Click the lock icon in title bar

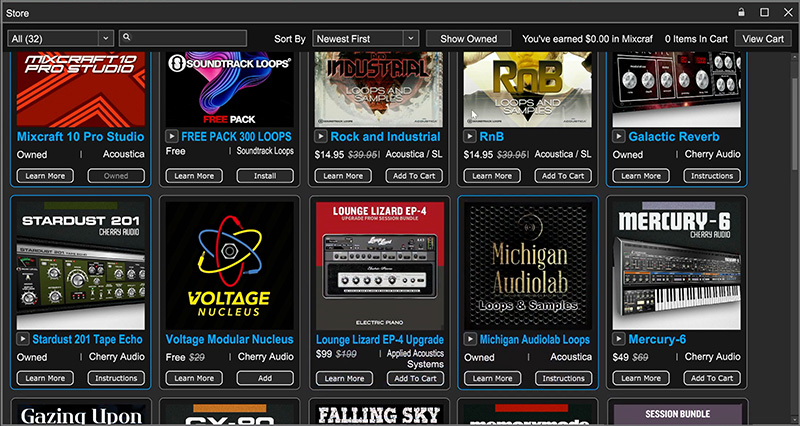coord(741,12)
